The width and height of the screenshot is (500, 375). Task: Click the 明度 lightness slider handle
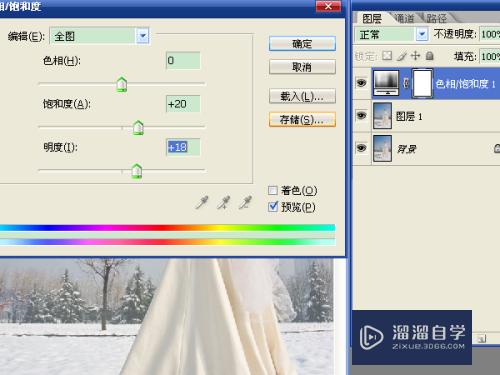click(x=137, y=171)
